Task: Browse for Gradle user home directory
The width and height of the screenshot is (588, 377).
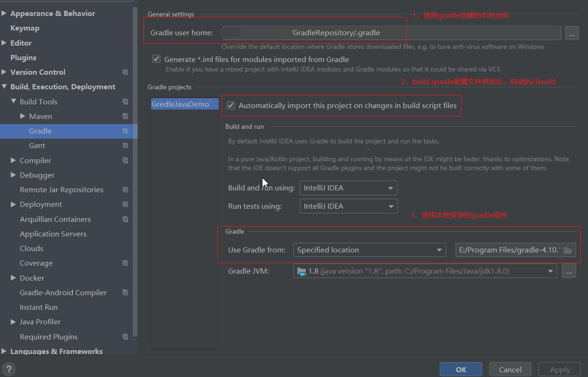Action: pyautogui.click(x=572, y=33)
